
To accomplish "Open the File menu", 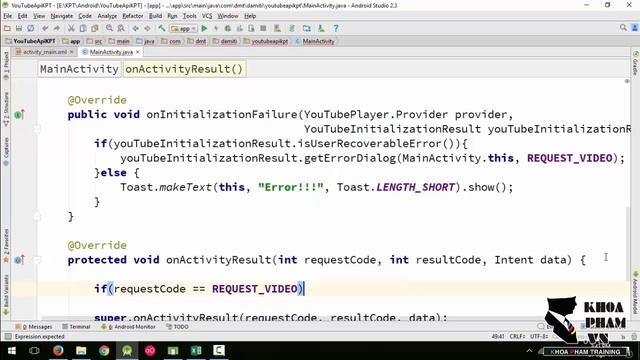I will 8,16.
